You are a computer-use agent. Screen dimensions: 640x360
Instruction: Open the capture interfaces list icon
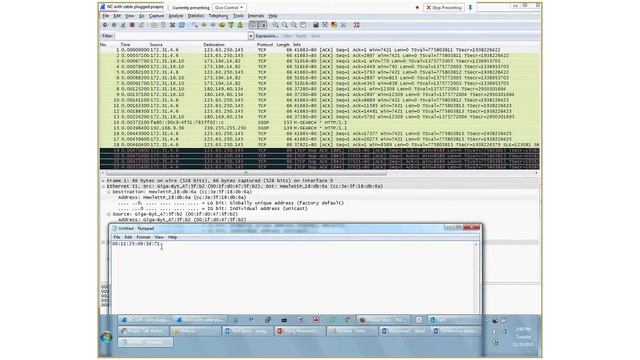pyautogui.click(x=105, y=25)
